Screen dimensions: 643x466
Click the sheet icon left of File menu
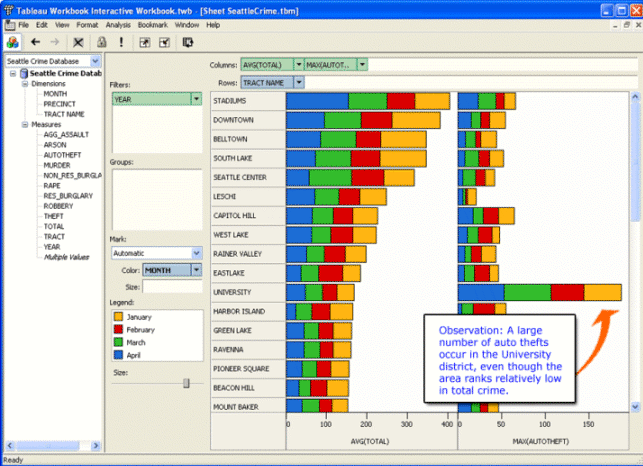[9, 25]
